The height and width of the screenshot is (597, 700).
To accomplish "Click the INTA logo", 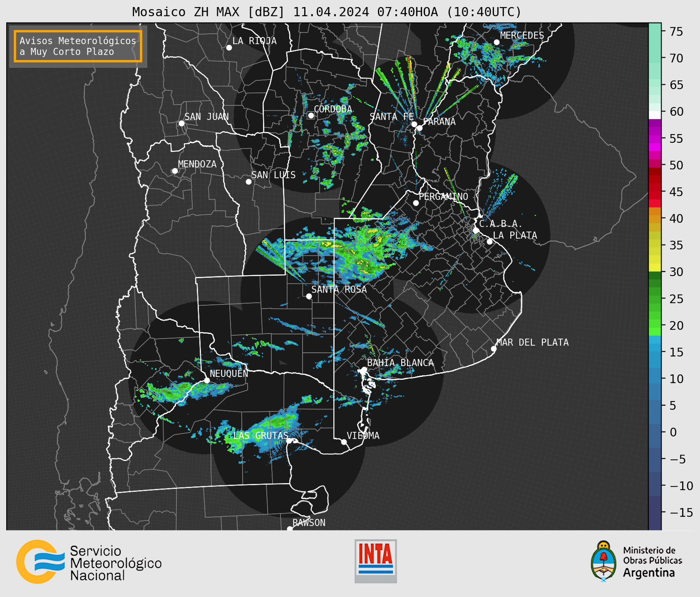I will [376, 561].
